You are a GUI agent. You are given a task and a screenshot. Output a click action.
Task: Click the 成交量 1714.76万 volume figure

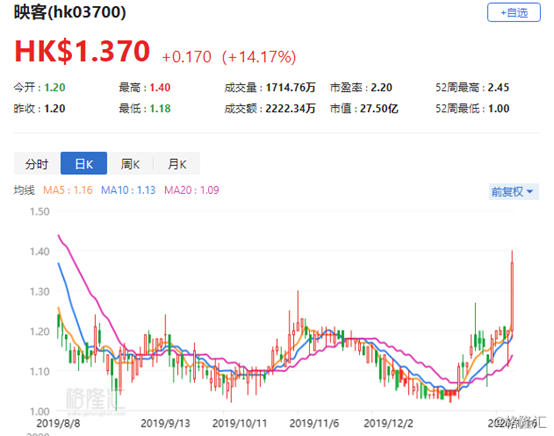[270, 87]
